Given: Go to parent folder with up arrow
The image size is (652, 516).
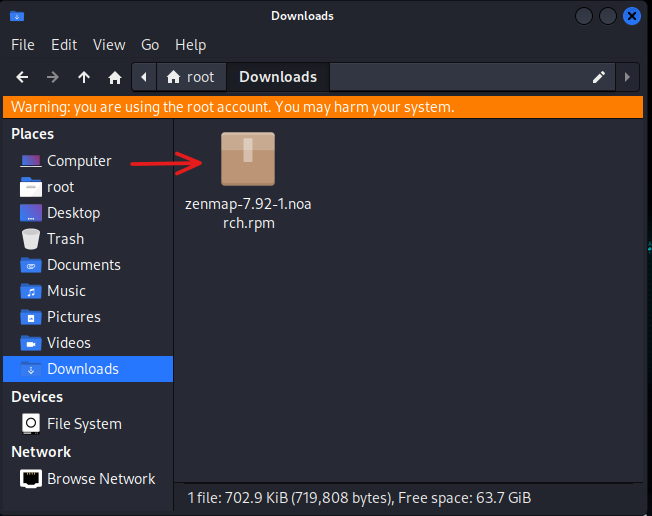Looking at the screenshot, I should click(84, 77).
